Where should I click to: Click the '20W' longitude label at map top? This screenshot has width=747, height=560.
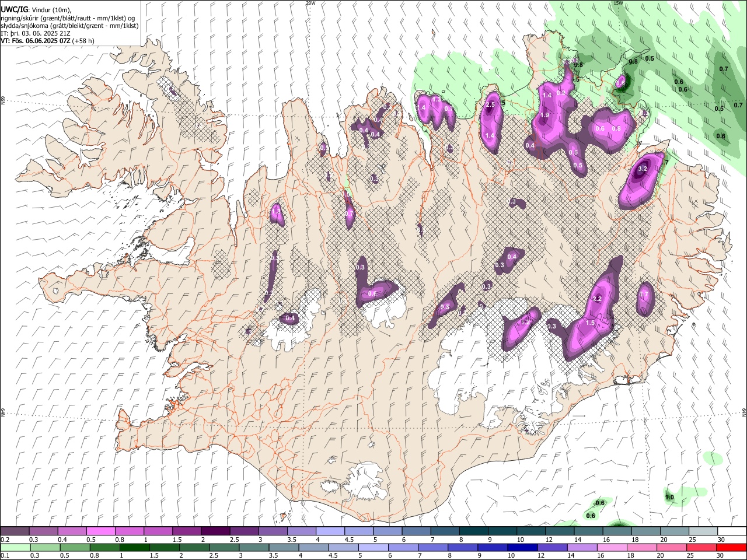(x=310, y=3)
